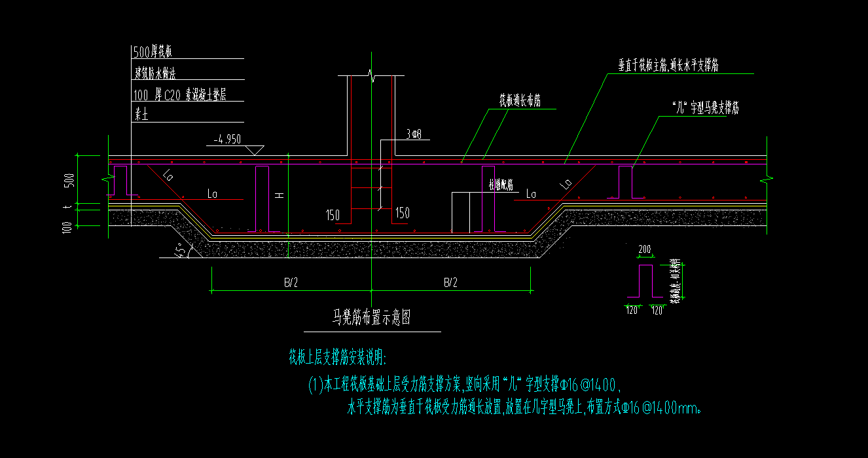Select the vertical text beside stool detail
This screenshot has height=458, width=868.
[674, 280]
